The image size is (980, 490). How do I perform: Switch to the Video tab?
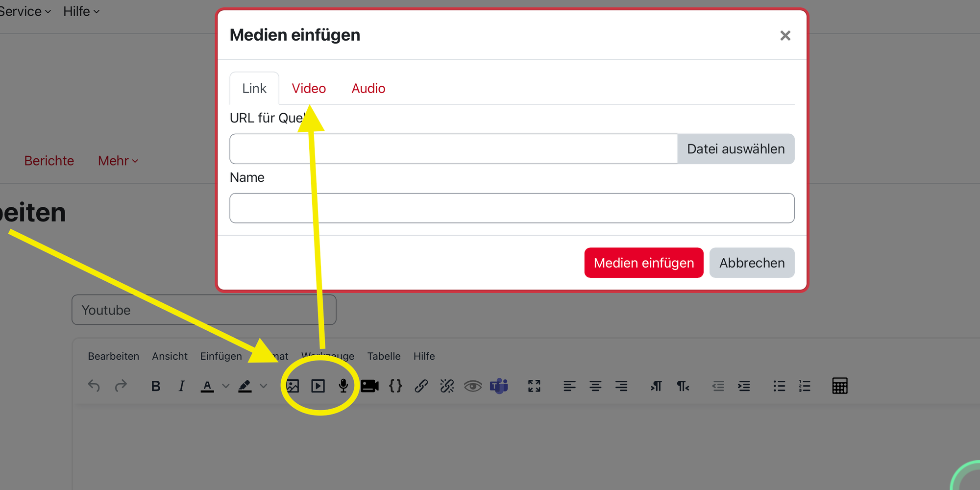(x=309, y=88)
